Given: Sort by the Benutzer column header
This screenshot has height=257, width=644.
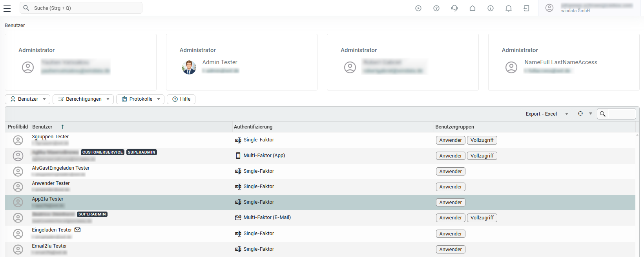Looking at the screenshot, I should (42, 127).
